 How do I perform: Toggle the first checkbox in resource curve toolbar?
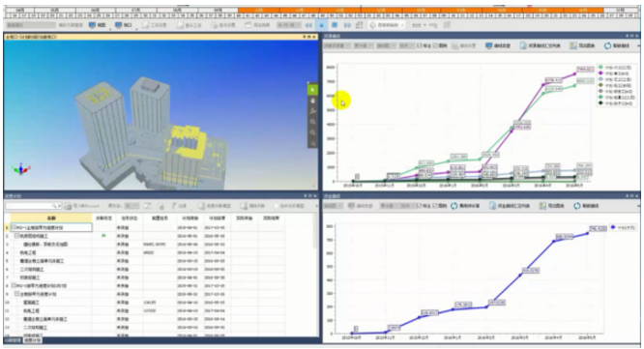click(x=420, y=45)
